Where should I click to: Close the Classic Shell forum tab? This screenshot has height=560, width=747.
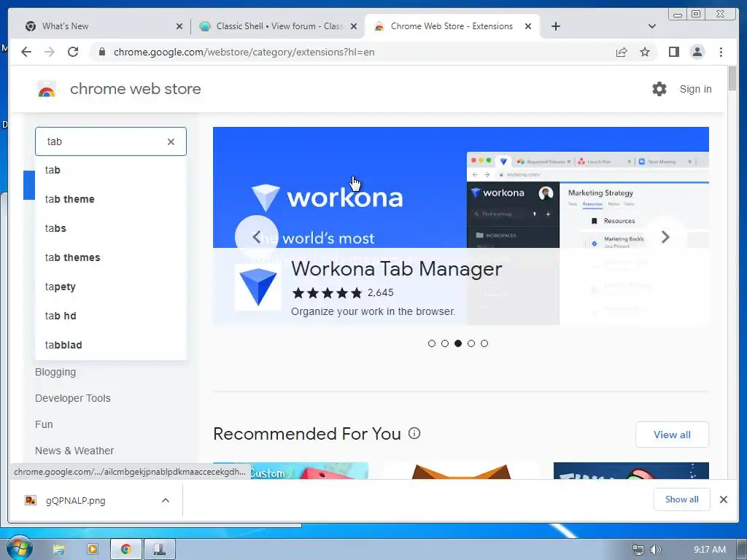pos(354,26)
